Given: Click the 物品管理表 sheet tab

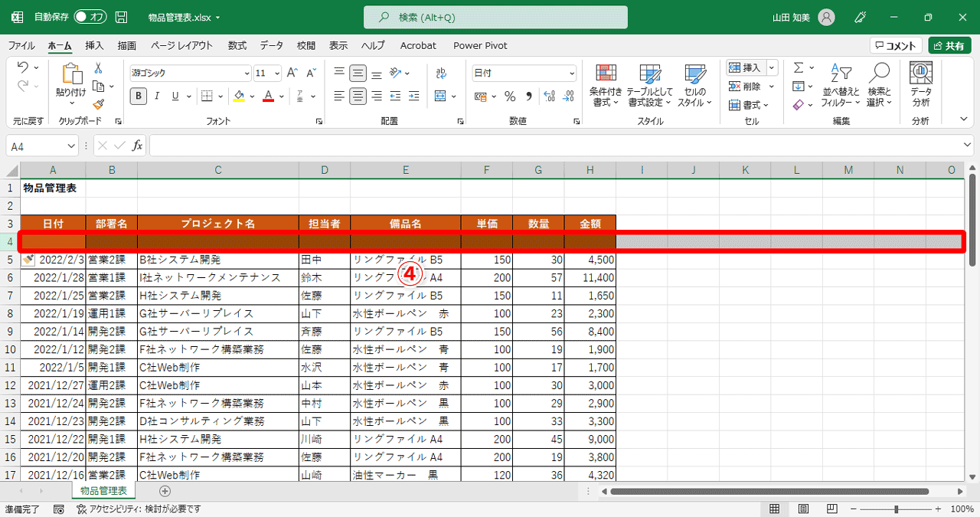Looking at the screenshot, I should 103,491.
